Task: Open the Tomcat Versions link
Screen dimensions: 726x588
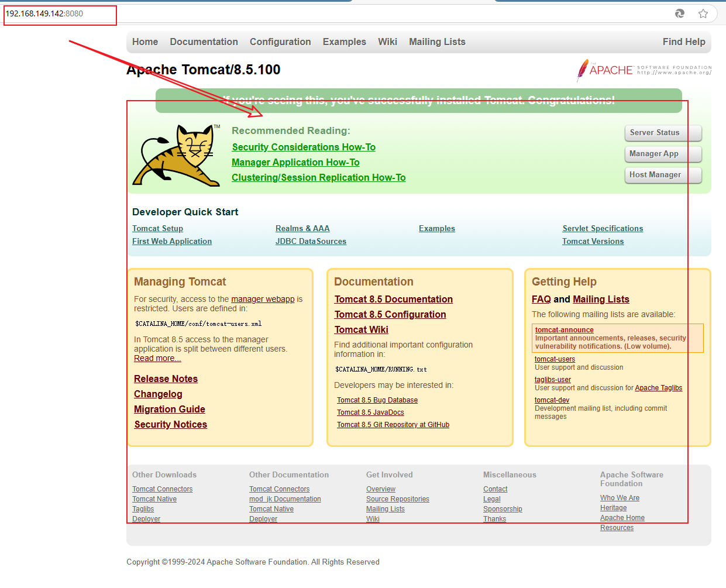Action: pos(593,241)
